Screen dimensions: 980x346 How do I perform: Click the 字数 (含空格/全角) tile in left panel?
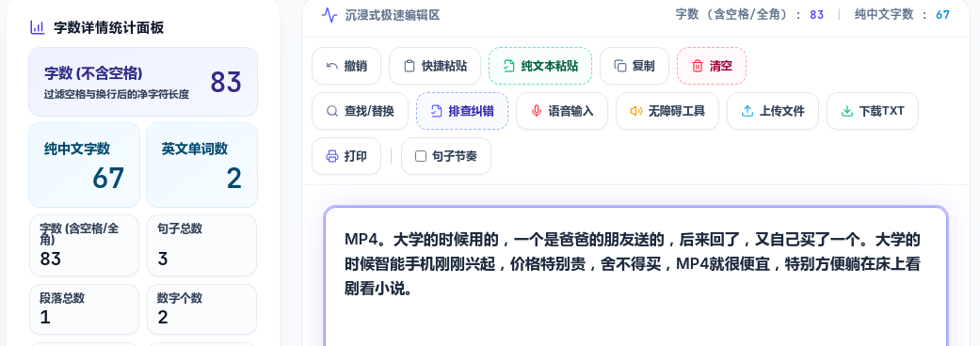tap(85, 245)
